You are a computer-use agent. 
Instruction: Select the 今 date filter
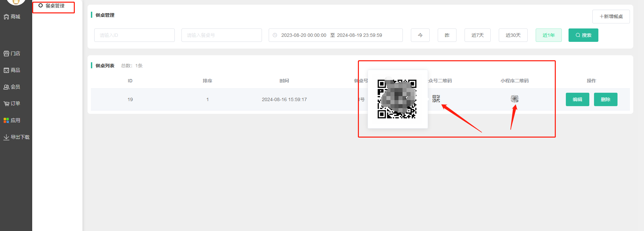click(420, 35)
